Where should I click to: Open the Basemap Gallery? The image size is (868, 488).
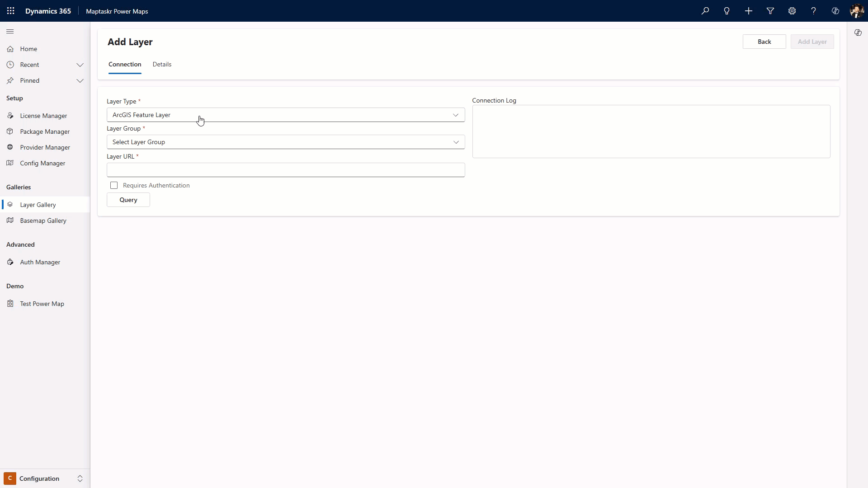[x=43, y=221]
